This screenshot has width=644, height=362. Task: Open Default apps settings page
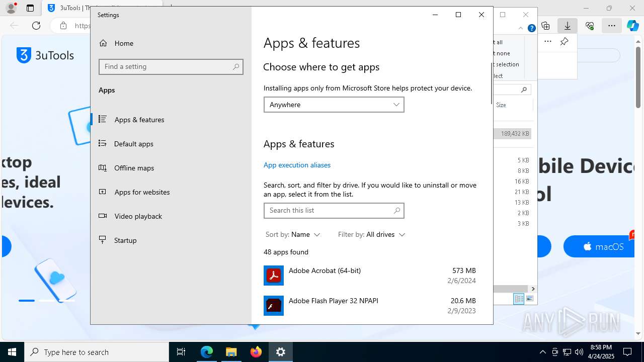133,144
